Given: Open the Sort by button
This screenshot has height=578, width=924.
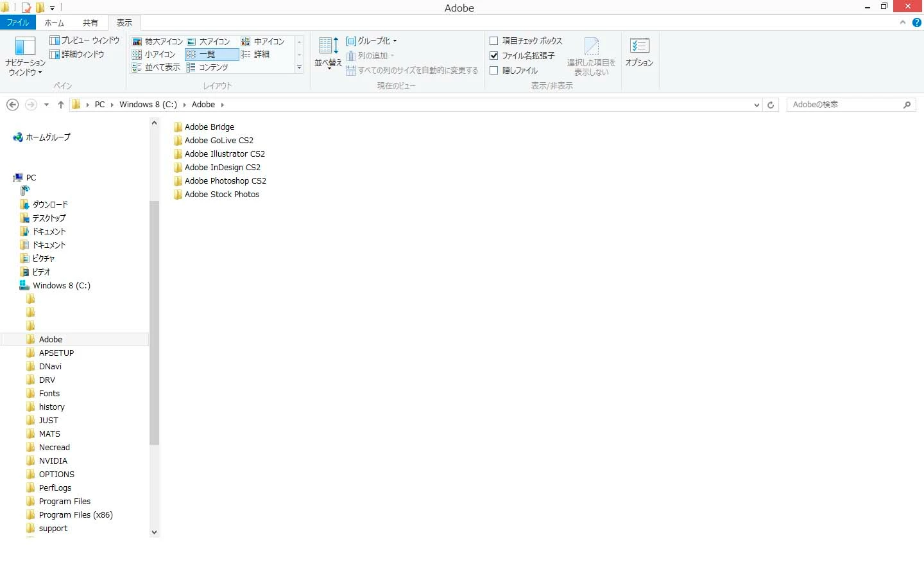Looking at the screenshot, I should point(328,53).
